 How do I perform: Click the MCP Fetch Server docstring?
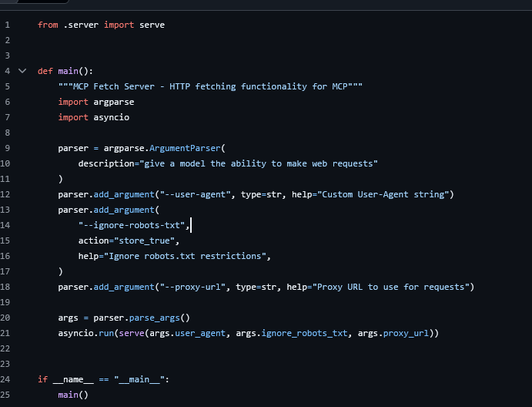click(x=210, y=86)
